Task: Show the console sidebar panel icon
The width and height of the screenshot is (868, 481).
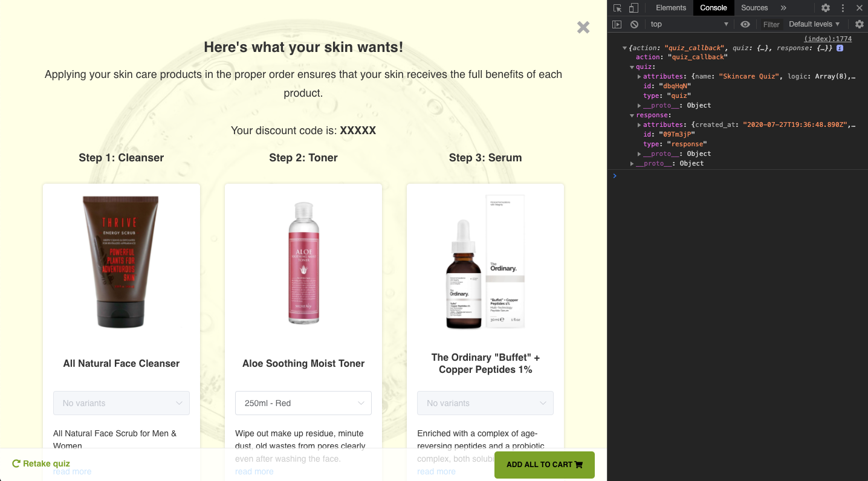Action: point(617,24)
